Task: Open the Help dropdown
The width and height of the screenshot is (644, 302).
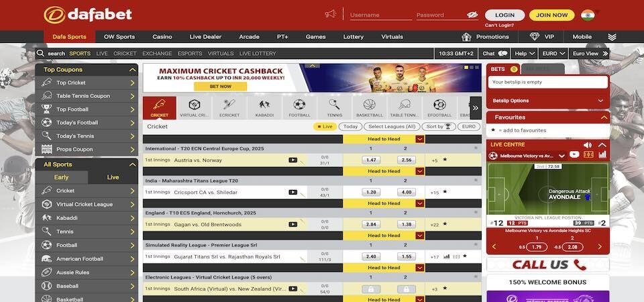Action: coord(525,54)
